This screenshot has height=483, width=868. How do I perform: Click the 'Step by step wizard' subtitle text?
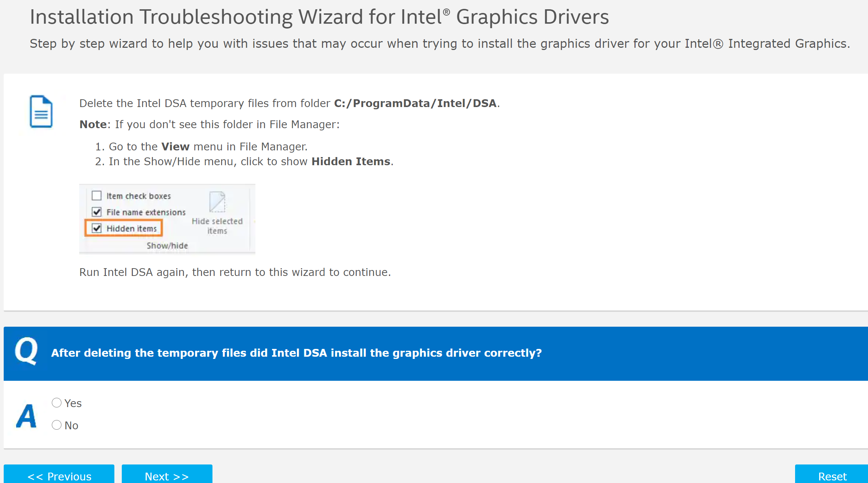(440, 44)
